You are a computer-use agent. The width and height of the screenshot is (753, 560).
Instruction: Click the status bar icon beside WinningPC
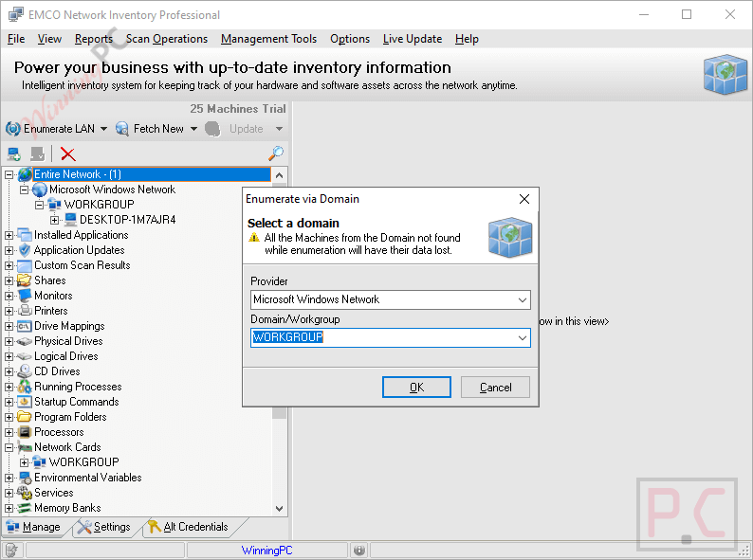[358, 550]
